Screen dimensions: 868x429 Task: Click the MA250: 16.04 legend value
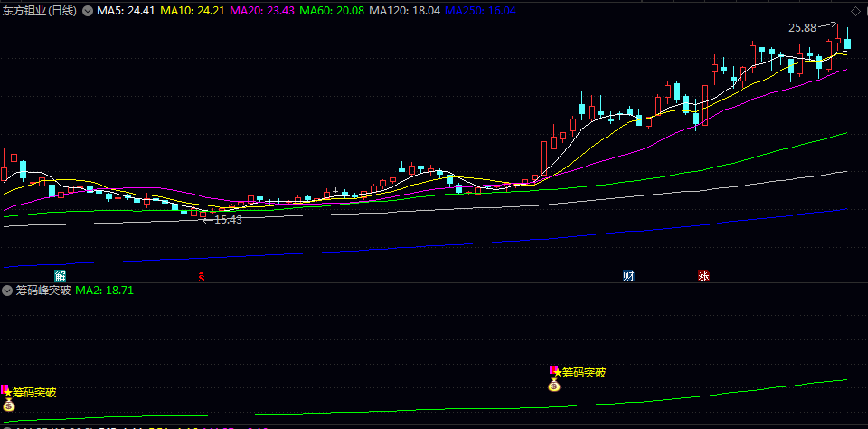tap(482, 11)
